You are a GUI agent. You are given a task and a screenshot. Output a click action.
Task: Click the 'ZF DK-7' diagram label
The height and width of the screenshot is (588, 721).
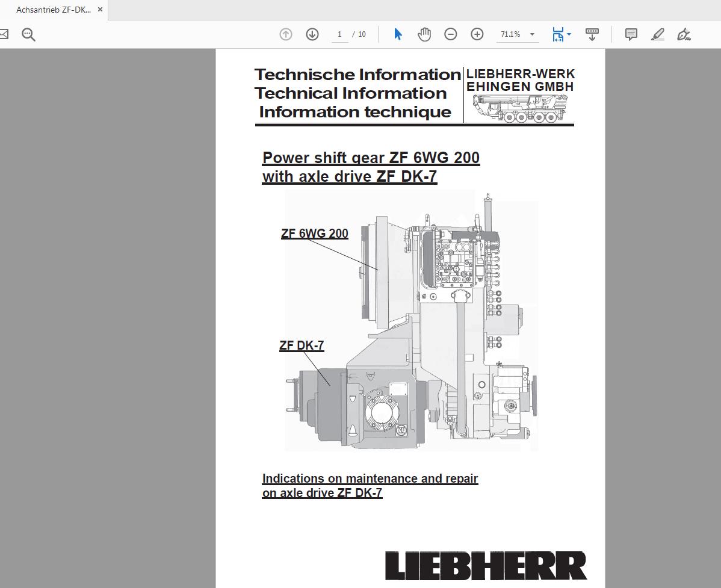pos(302,345)
